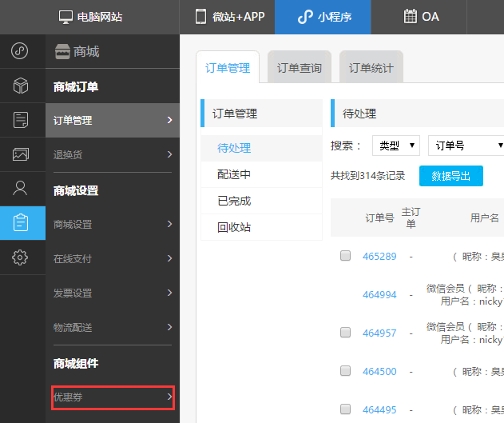This screenshot has height=423, width=504.
Task: Open order number 464994 link
Action: (x=379, y=295)
